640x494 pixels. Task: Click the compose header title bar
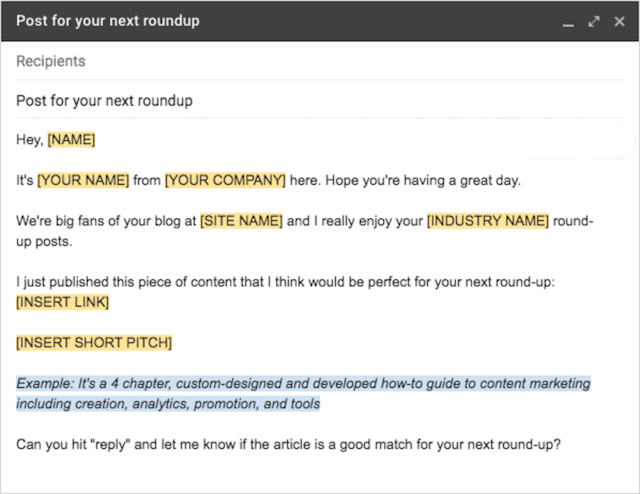pos(250,21)
